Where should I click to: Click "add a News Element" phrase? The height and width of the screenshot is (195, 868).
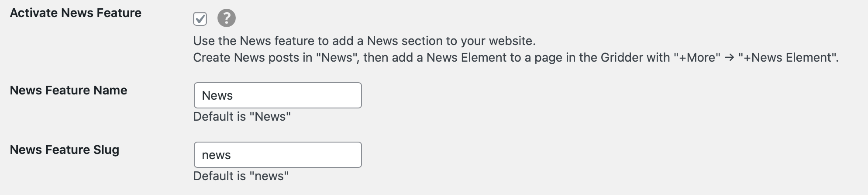click(449, 58)
